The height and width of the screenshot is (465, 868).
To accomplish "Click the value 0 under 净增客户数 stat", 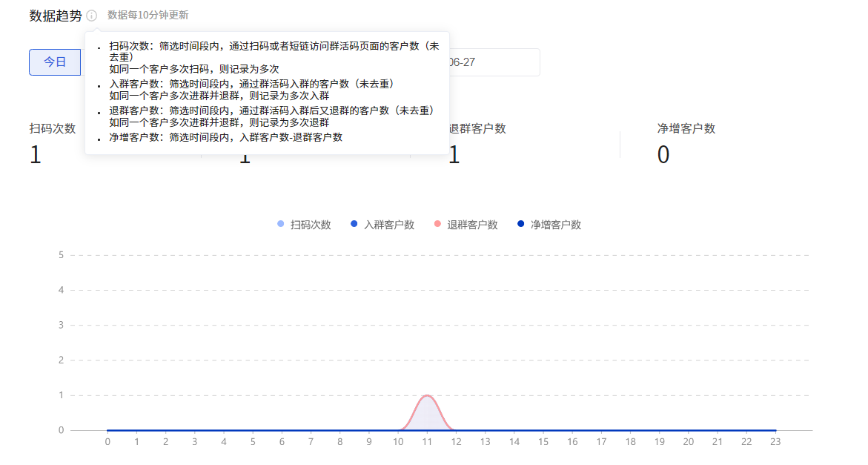I will (663, 155).
